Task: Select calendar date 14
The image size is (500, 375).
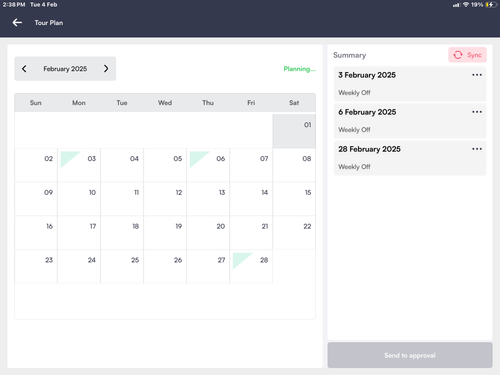Action: tap(251, 199)
